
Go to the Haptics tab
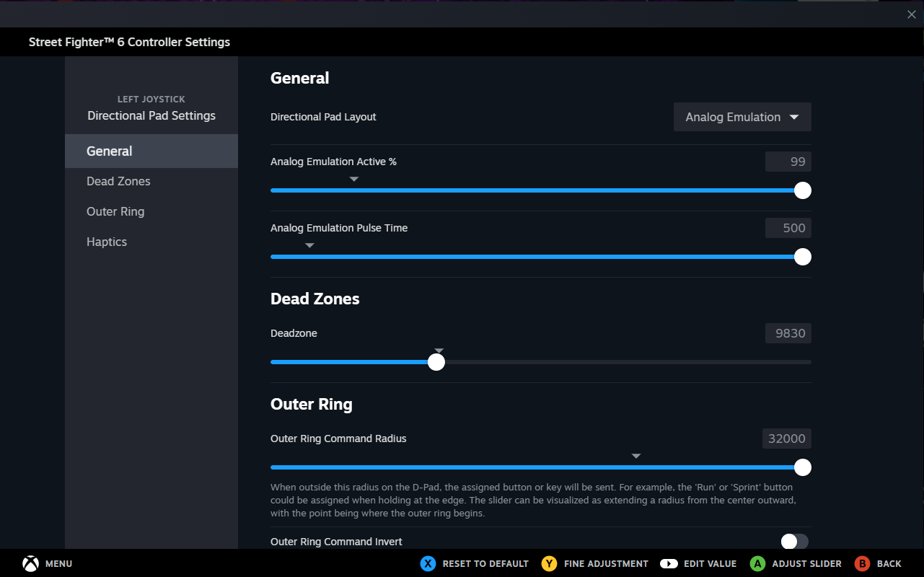151,242
